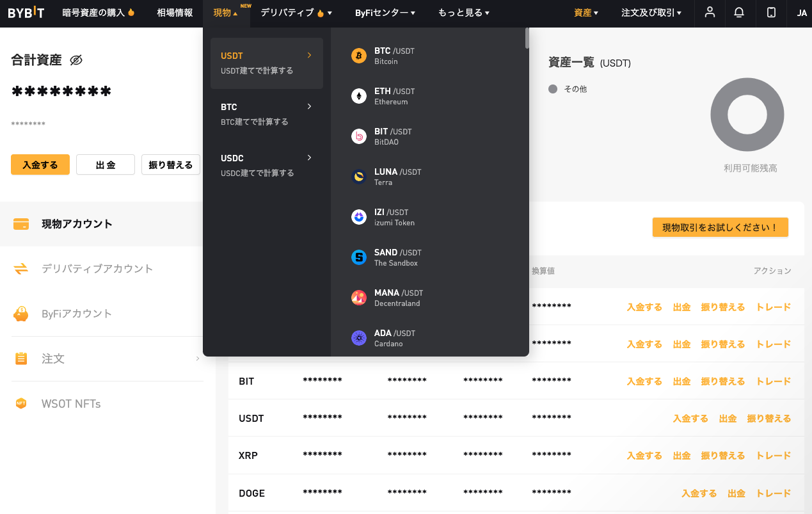
Task: Click 現物取引をお試しください！ button
Action: (720, 227)
